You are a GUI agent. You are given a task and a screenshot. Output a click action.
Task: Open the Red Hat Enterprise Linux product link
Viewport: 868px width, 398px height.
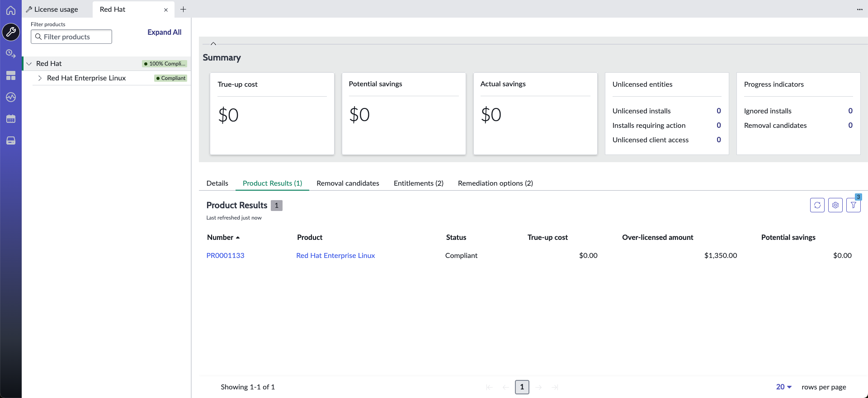(x=336, y=255)
